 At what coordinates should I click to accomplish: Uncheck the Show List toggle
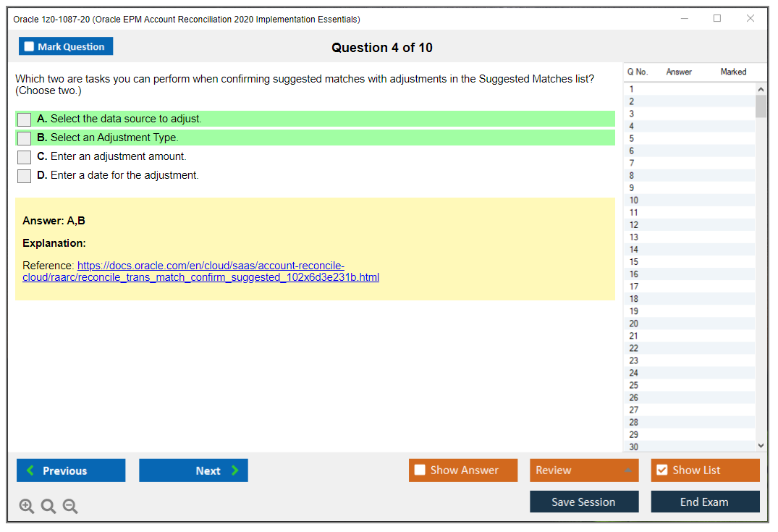tap(705, 470)
